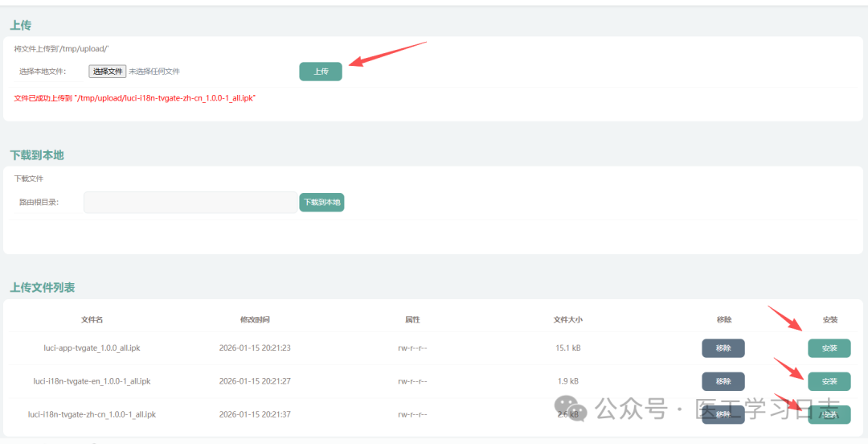Remove luci-app-tvgate_1.0.0_all.ipk from the list

[x=723, y=348]
